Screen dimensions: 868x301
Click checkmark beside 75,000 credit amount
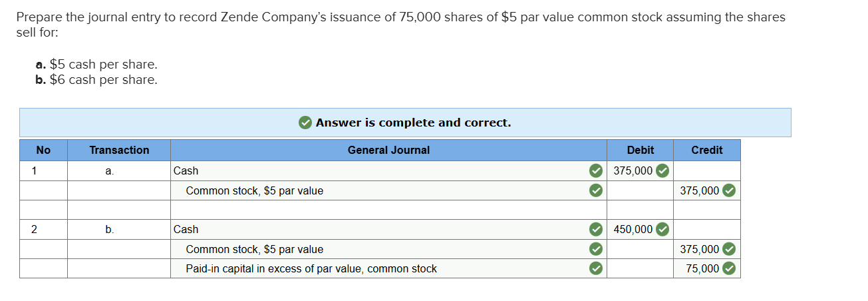[729, 268]
